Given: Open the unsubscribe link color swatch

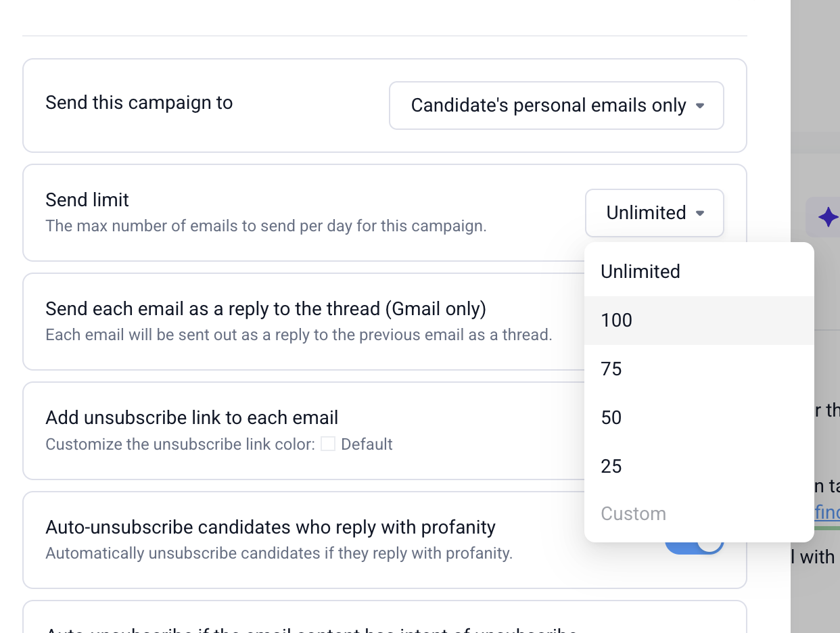Looking at the screenshot, I should [328, 444].
